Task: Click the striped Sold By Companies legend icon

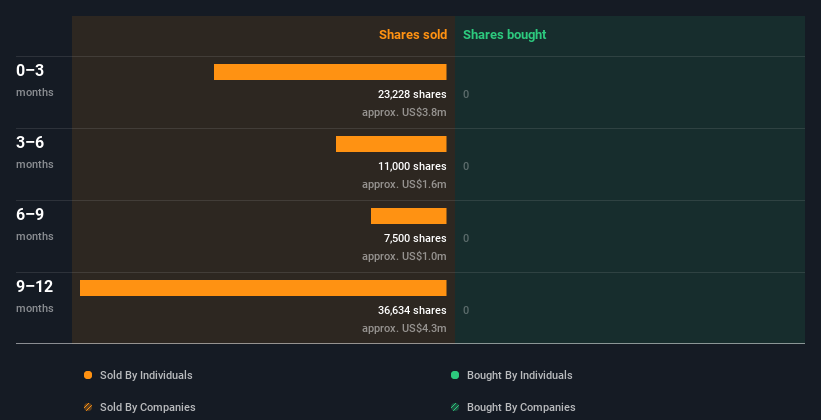Action: coord(88,407)
